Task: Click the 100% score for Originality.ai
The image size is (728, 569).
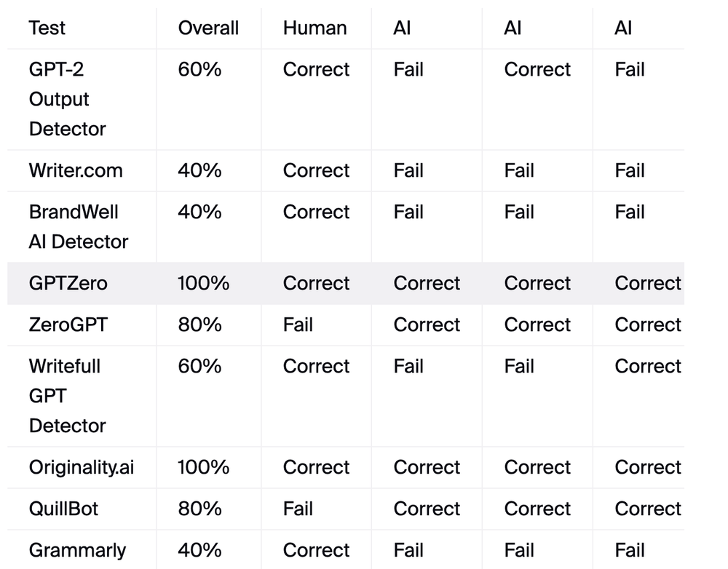Action: (x=203, y=467)
